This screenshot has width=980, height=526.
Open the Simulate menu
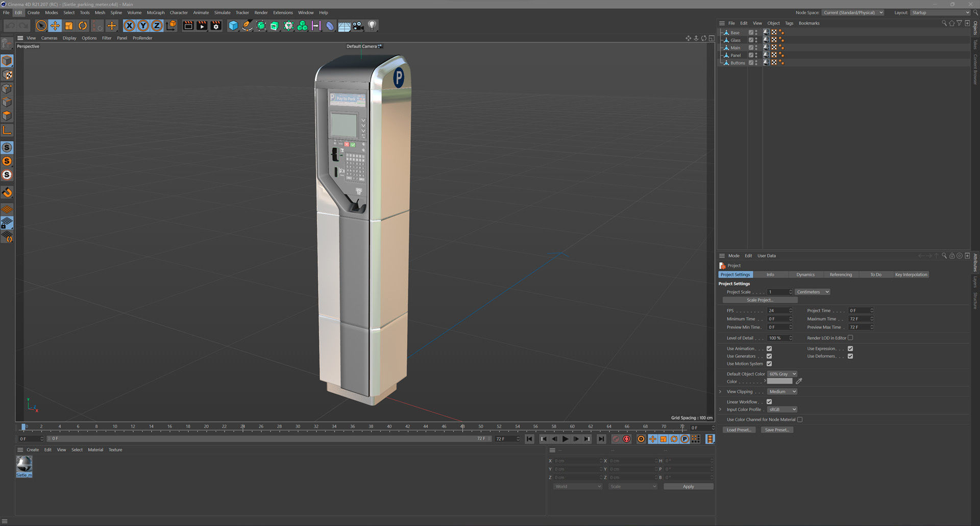point(222,13)
